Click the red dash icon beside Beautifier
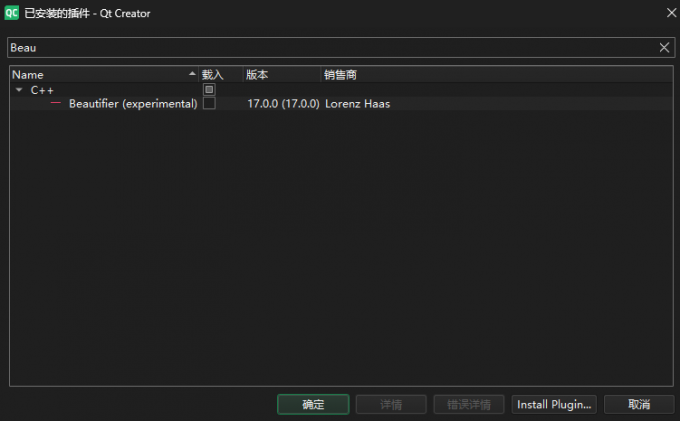Image resolution: width=680 pixels, height=421 pixels. coord(56,103)
